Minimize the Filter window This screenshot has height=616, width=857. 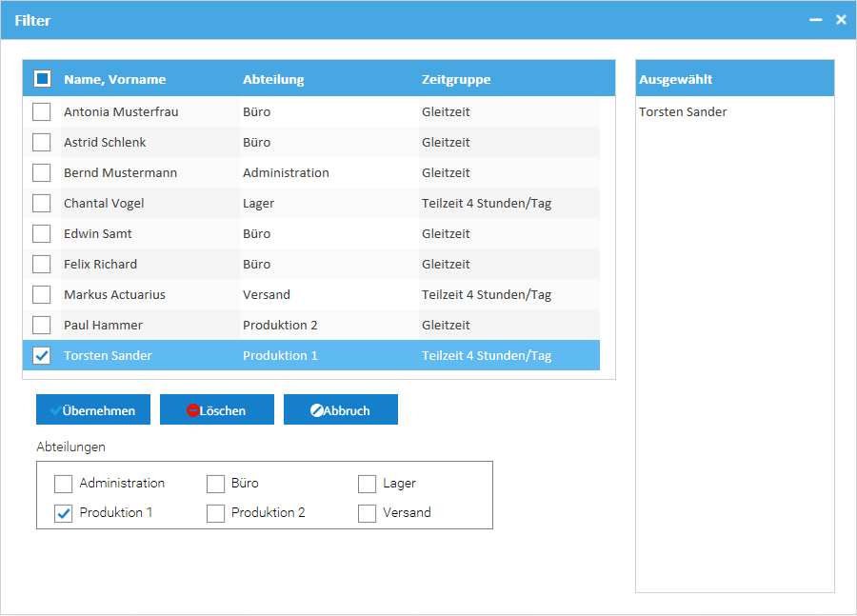(x=816, y=20)
